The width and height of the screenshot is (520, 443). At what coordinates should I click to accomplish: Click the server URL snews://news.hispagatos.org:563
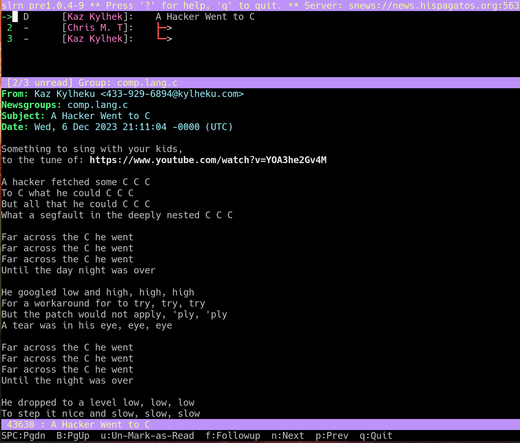click(x=434, y=5)
